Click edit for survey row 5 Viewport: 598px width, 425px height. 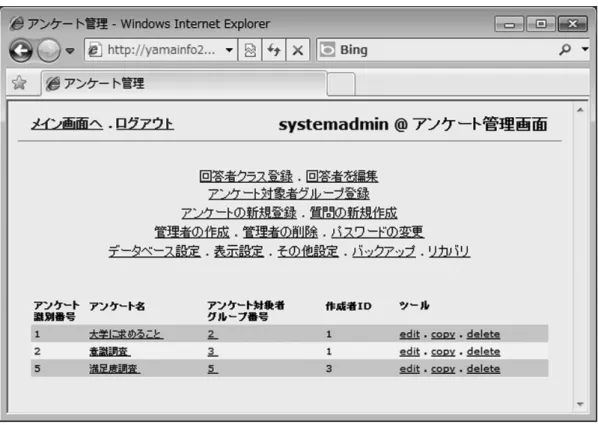click(410, 369)
